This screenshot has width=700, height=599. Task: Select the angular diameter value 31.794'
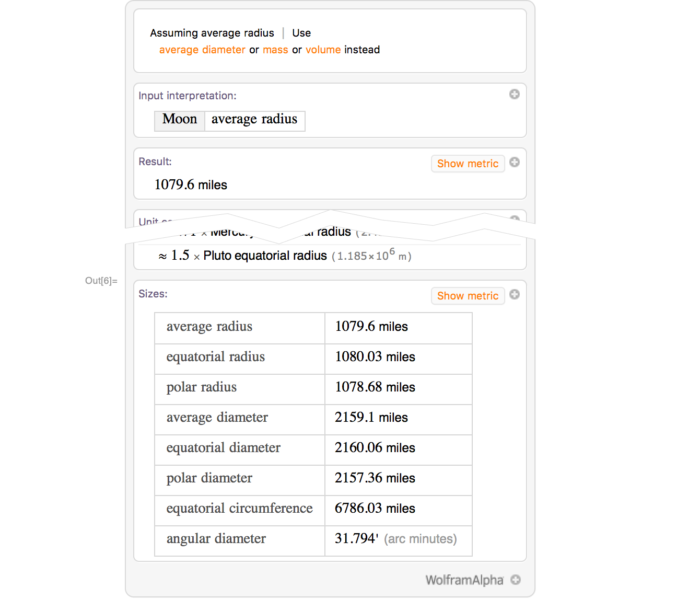click(x=357, y=539)
